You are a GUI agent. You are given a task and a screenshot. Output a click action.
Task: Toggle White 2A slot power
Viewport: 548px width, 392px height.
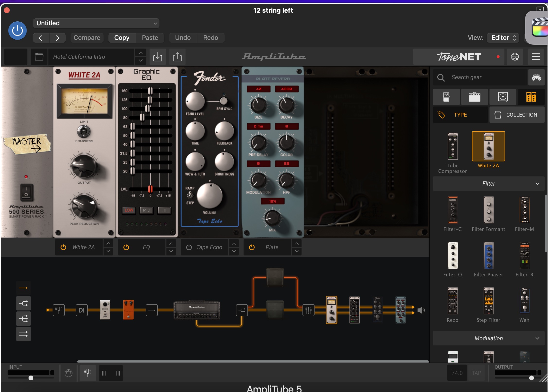(63, 247)
